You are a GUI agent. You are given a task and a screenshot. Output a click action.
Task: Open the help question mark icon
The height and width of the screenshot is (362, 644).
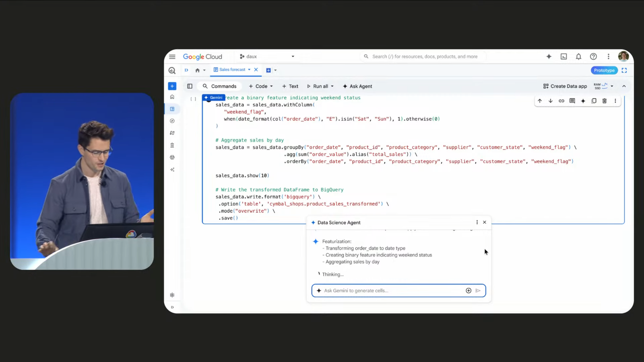pos(593,57)
